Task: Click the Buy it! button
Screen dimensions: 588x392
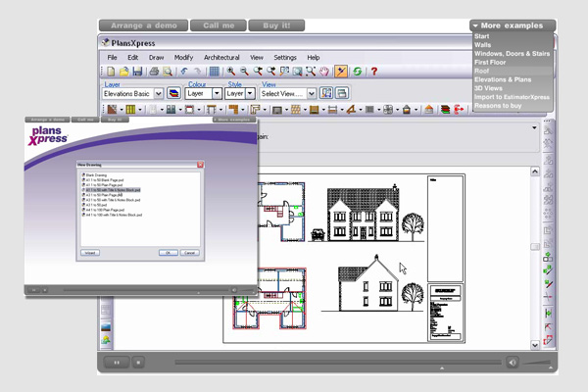Action: 282,24
